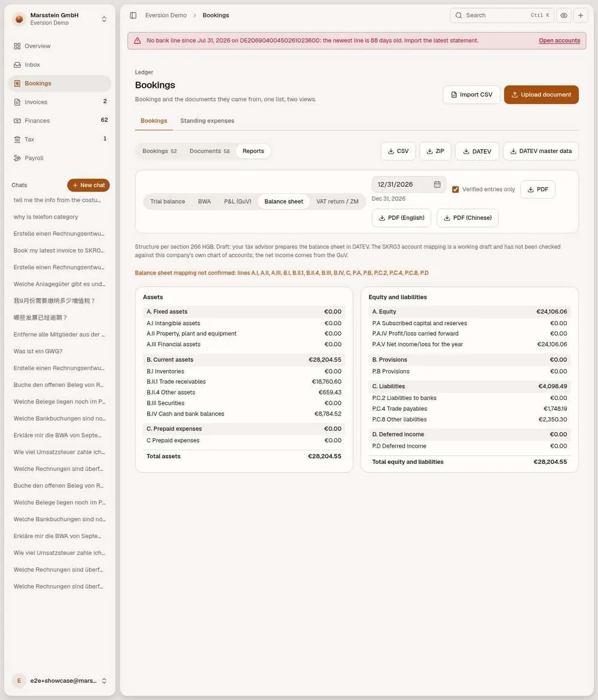Viewport: 598px width, 700px height.
Task: Click the DATEV export button
Action: [477, 151]
